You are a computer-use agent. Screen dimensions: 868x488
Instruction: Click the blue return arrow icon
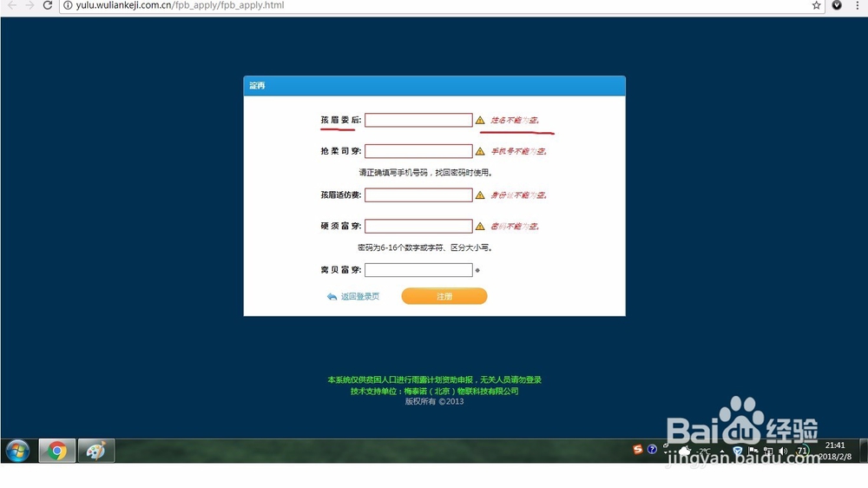tap(332, 297)
